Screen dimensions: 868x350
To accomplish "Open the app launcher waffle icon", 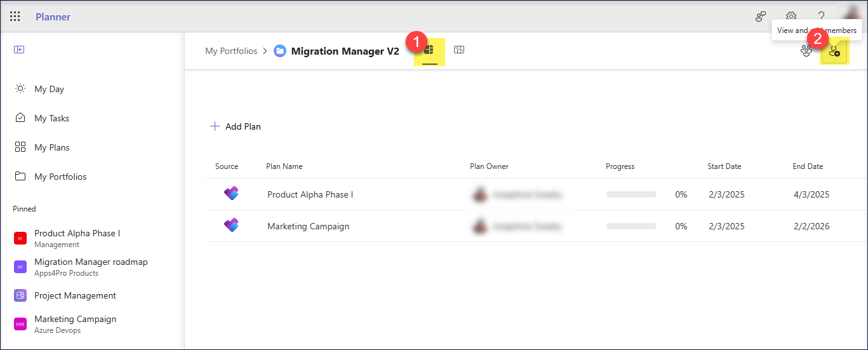I will (x=15, y=17).
